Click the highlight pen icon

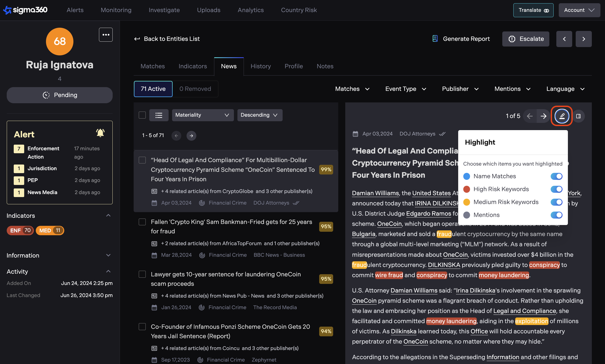point(562,116)
